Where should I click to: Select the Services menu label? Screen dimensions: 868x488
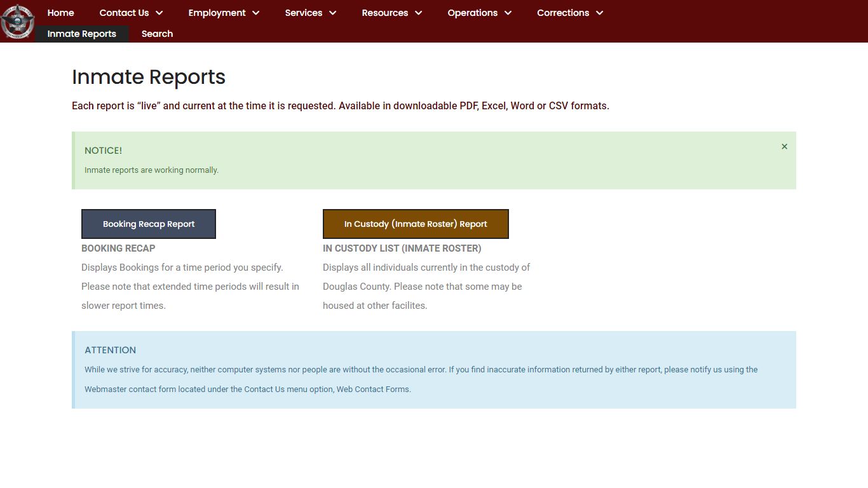(303, 13)
